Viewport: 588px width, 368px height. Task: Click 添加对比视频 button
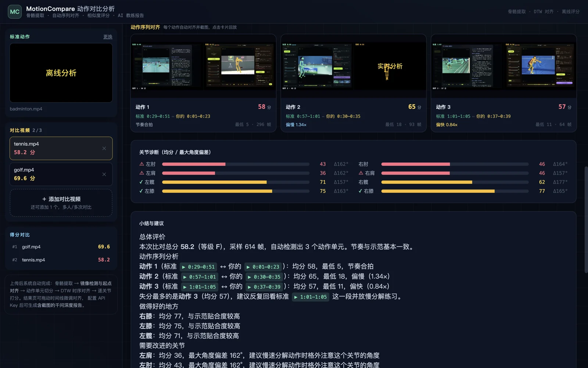coord(61,203)
